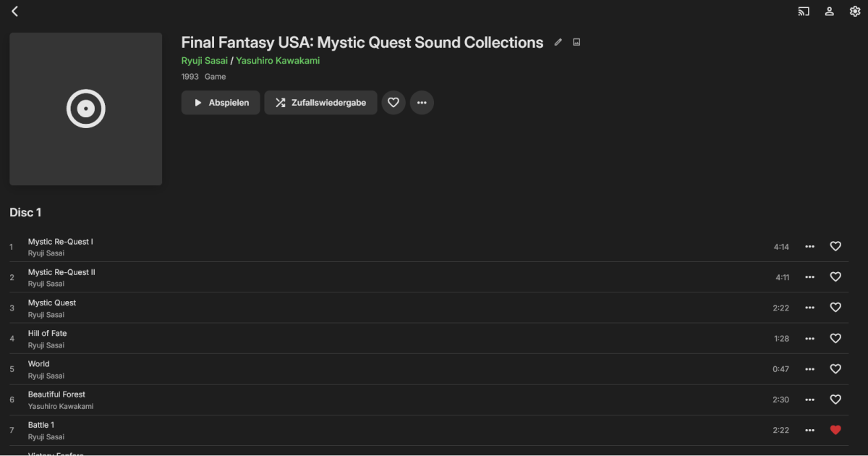The width and height of the screenshot is (868, 456).
Task: Unfavorite the Battle 1 track
Action: pyautogui.click(x=835, y=429)
